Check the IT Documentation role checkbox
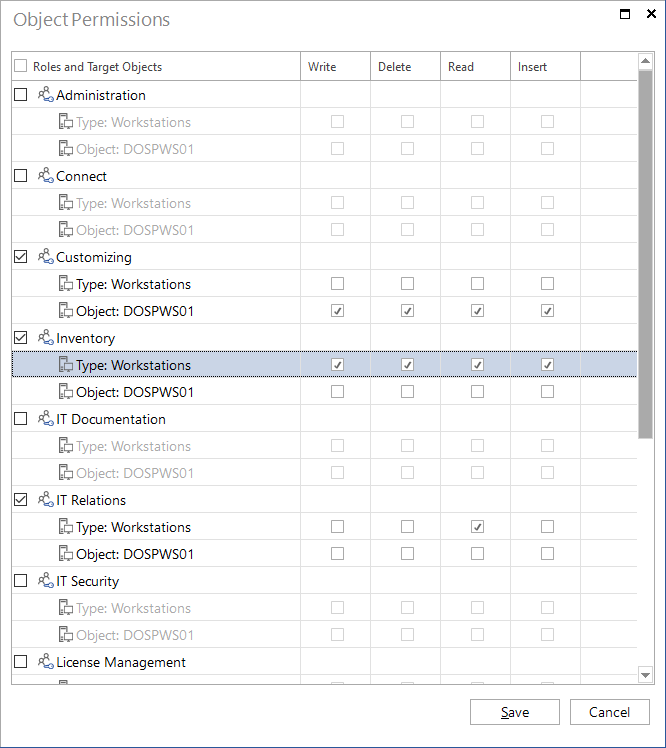Screen dimensions: 666x748 (x=21, y=418)
